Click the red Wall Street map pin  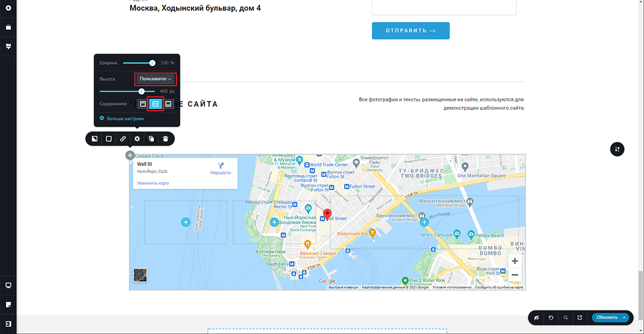coord(327,214)
